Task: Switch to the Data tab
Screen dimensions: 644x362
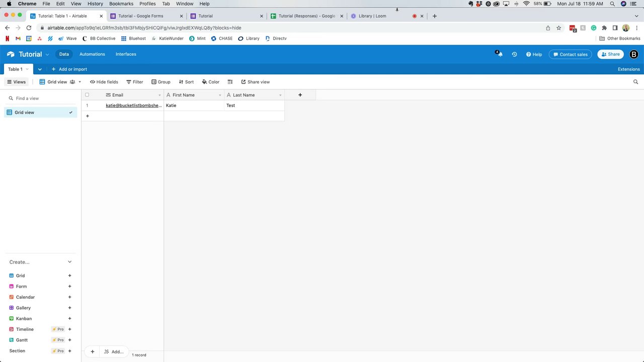Action: pos(64,54)
